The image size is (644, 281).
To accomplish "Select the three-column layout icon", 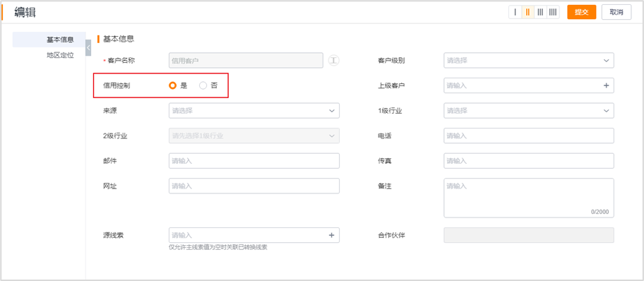I will pyautogui.click(x=540, y=12).
